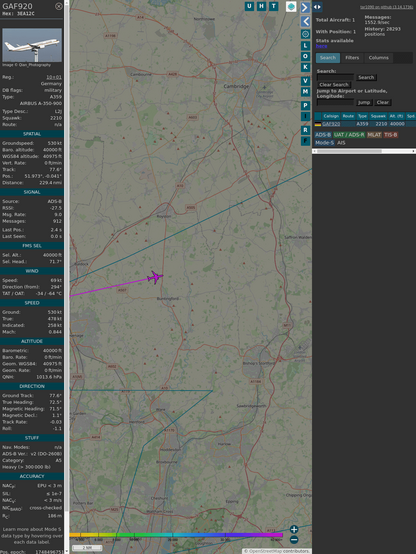This screenshot has width=416, height=554.
Task: Zoom out with the minus button
Action: [x=294, y=540]
